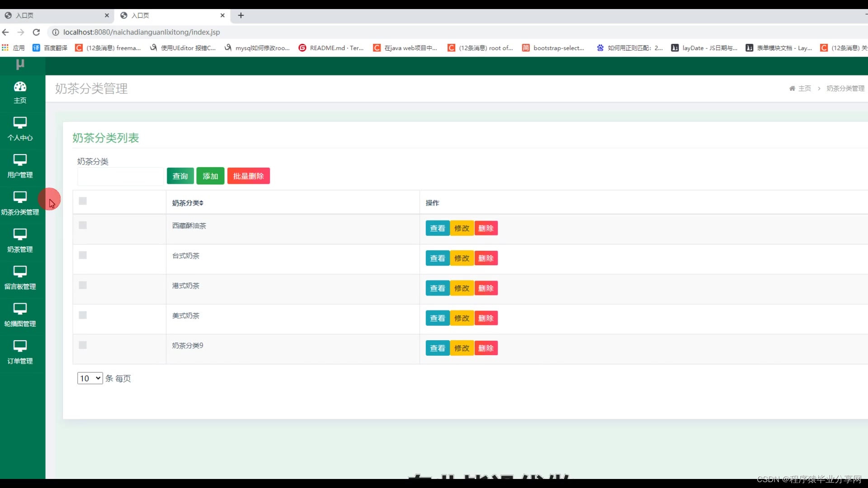Open the 主页 dashboard icon in sidebar
The width and height of the screenshot is (868, 488).
click(20, 87)
